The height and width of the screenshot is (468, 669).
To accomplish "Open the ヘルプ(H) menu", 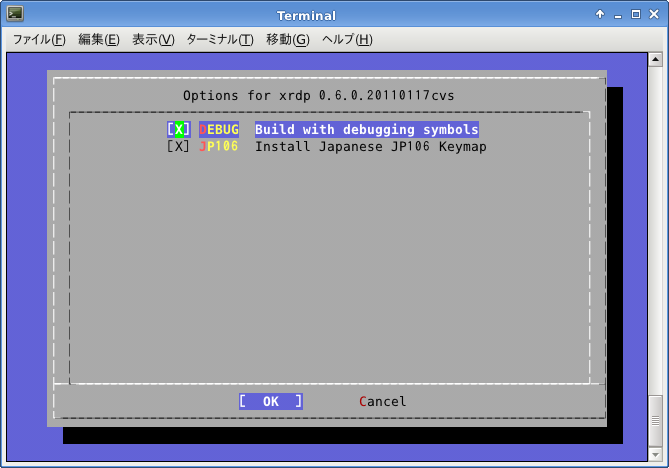I will (x=347, y=40).
